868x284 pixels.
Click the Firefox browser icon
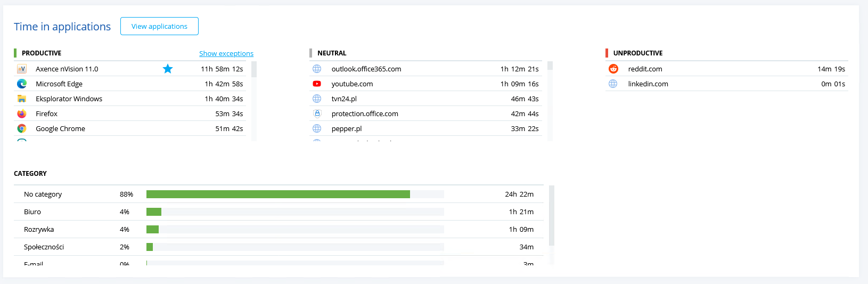point(22,113)
